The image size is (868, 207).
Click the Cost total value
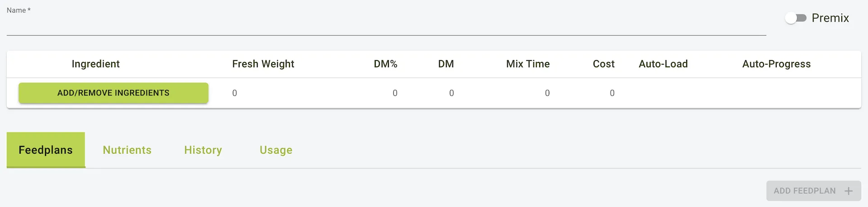[612, 93]
